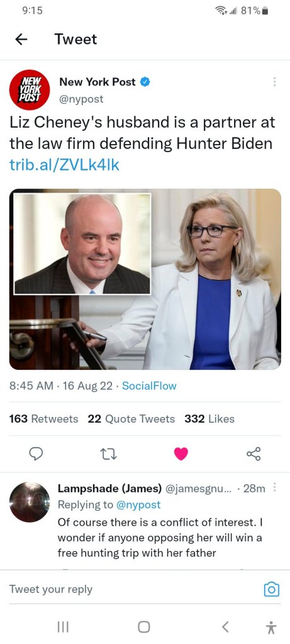Tap the share icon under the tweet
The width and height of the screenshot is (290, 644).
[254, 454]
